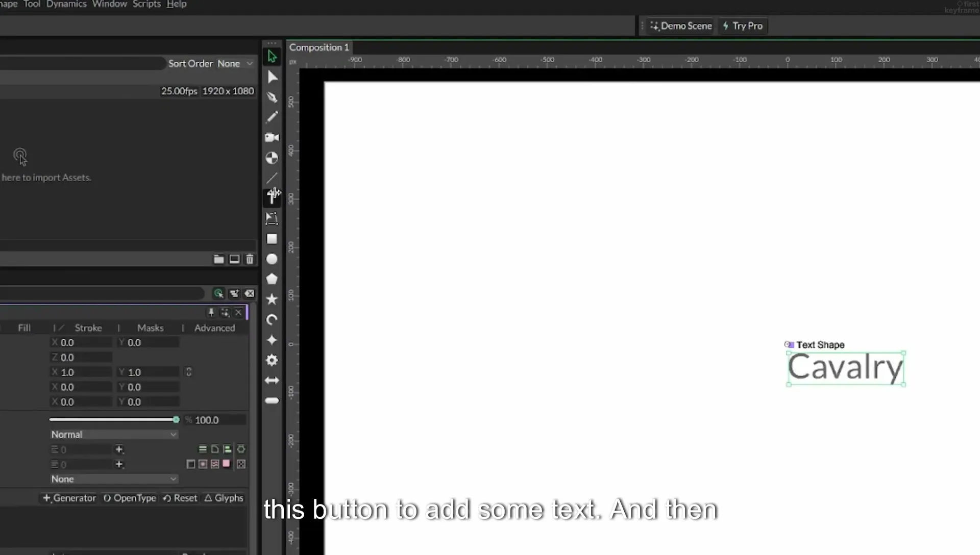Open the Dynamics menu
The height and width of the screenshot is (555, 980).
tap(66, 4)
